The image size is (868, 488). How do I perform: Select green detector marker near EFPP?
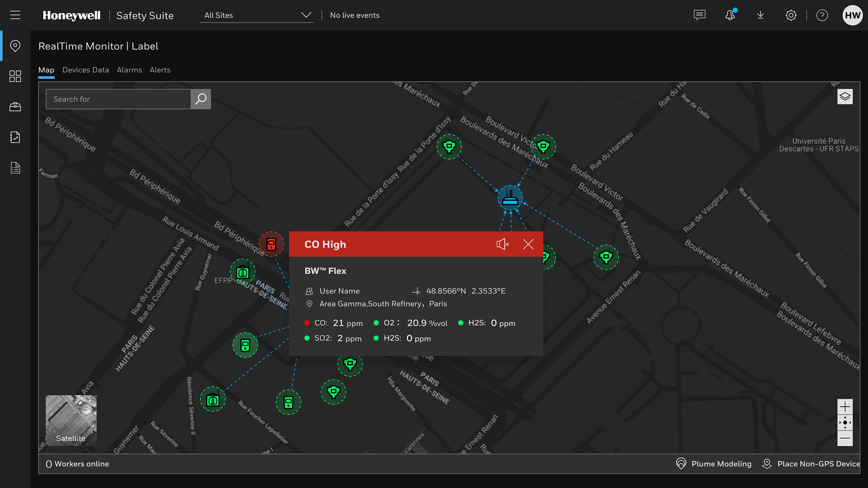[243, 272]
